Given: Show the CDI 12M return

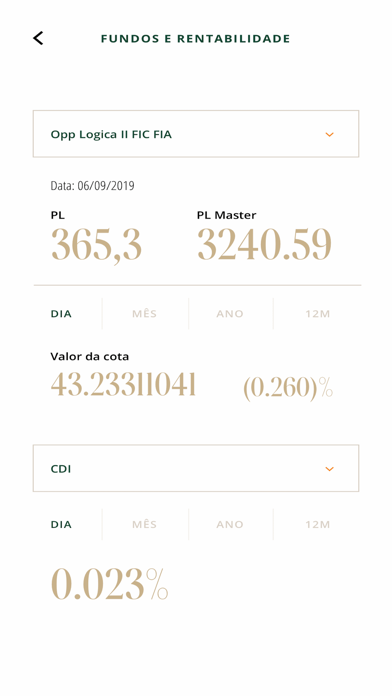Looking at the screenshot, I should tap(317, 524).
